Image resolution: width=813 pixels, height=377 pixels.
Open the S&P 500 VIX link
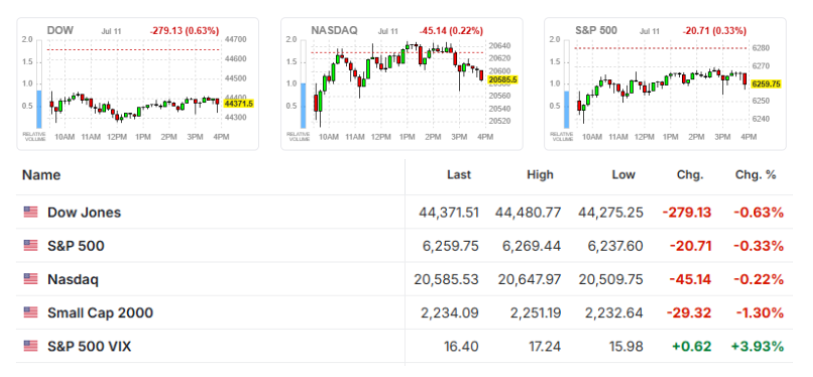[x=89, y=346]
